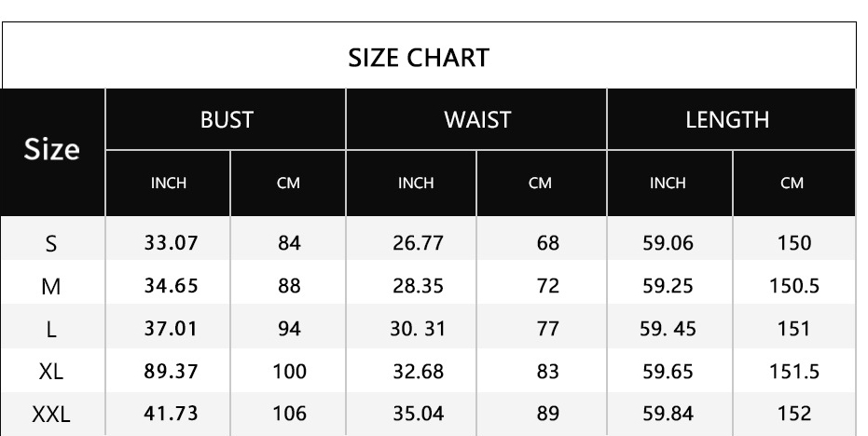868x436 pixels.
Task: Click the bust value 33.07
Action: pos(171,244)
